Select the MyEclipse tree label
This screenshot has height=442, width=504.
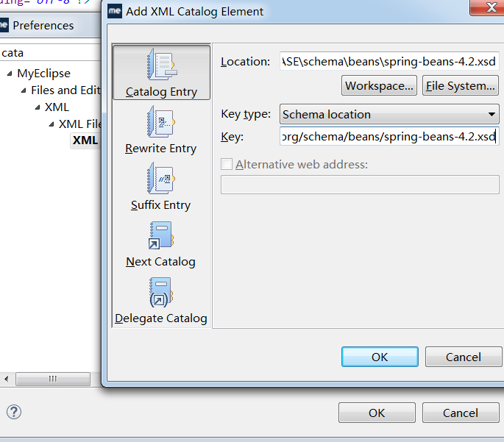(x=43, y=74)
